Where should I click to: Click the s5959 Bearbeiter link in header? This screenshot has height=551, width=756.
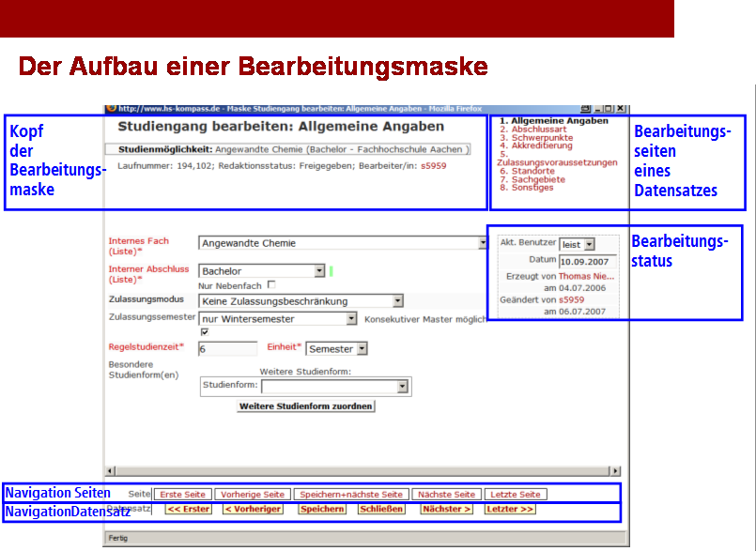point(434,166)
